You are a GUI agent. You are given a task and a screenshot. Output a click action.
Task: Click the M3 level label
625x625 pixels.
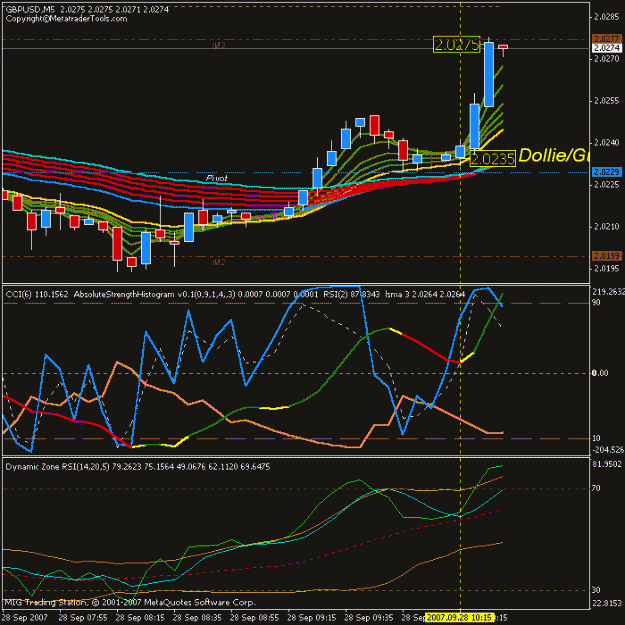tap(218, 45)
